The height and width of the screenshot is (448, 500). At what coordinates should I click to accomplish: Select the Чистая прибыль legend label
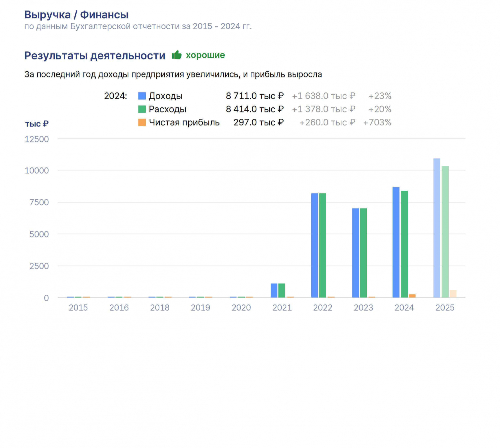click(x=184, y=122)
